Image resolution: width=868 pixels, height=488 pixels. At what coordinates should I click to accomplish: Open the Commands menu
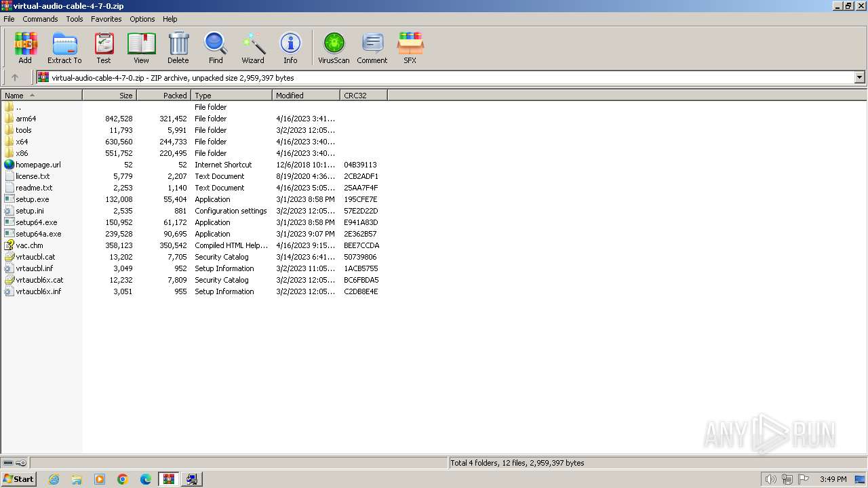40,19
